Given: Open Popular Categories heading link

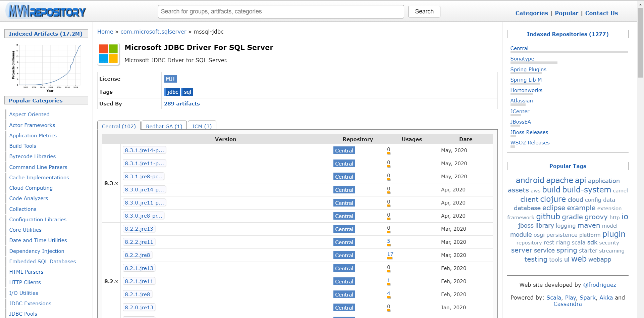Looking at the screenshot, I should [x=36, y=100].
